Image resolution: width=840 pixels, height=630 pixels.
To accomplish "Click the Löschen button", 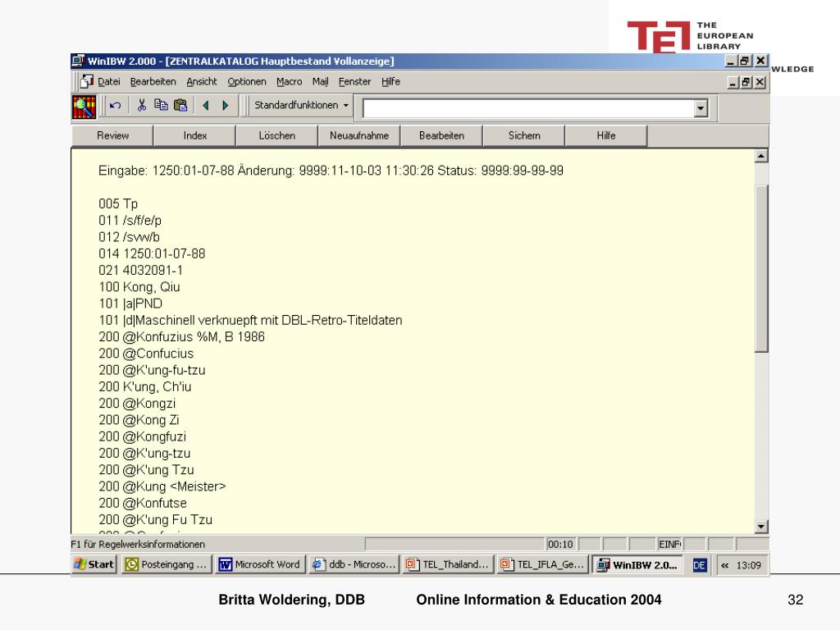I will [277, 135].
